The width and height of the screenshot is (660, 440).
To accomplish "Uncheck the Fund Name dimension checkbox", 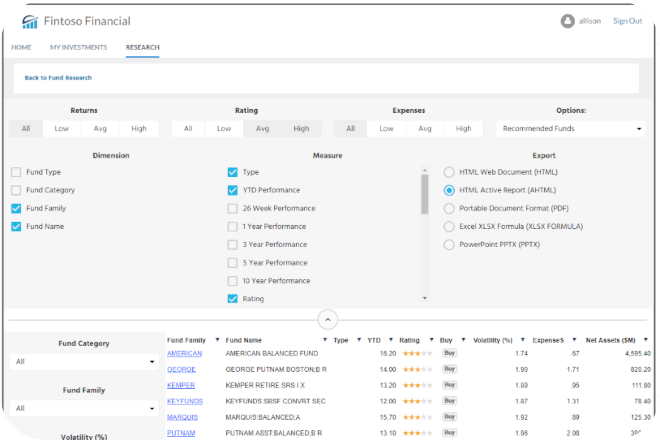I will pyautogui.click(x=16, y=227).
